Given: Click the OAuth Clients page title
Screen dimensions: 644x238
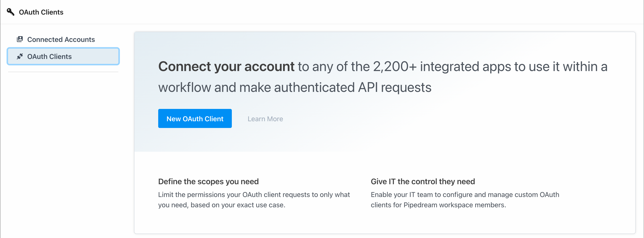Looking at the screenshot, I should pyautogui.click(x=41, y=12).
